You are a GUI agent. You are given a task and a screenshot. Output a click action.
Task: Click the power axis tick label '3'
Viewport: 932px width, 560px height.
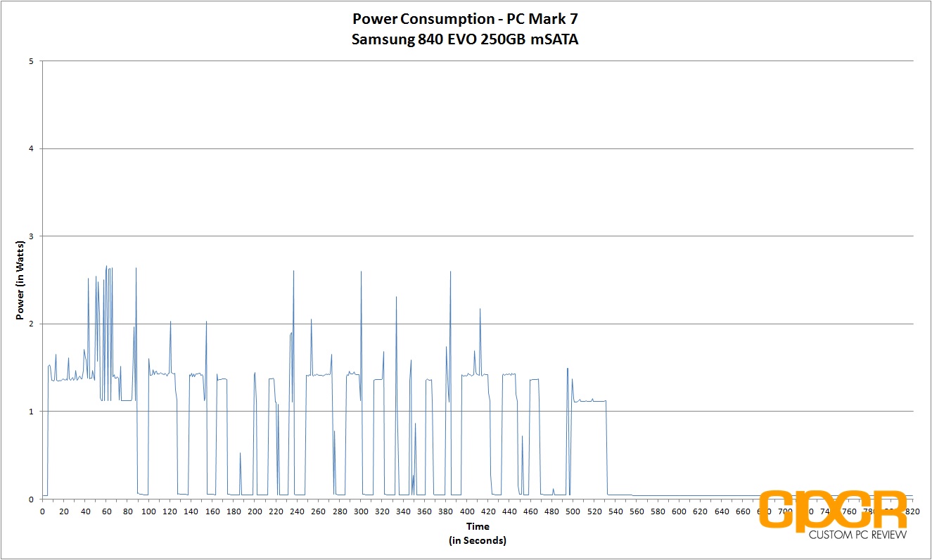point(32,236)
